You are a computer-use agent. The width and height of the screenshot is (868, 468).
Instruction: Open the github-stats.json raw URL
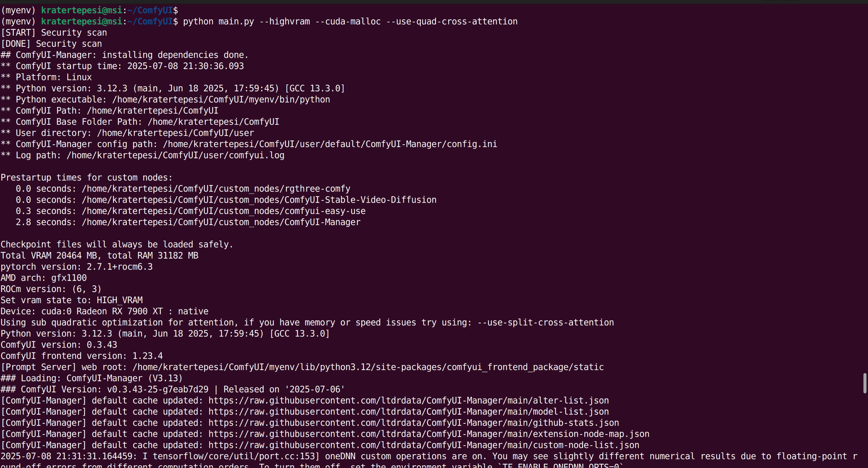click(413, 423)
